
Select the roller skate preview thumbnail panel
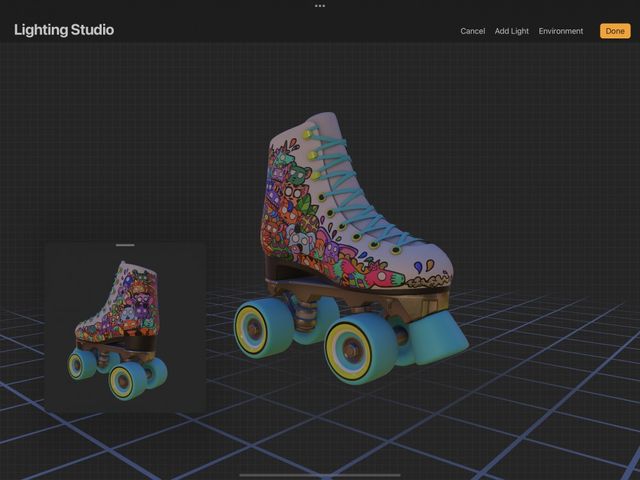point(125,327)
